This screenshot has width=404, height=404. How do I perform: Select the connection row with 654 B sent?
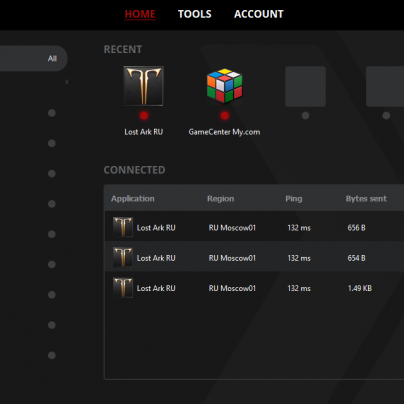(x=254, y=258)
